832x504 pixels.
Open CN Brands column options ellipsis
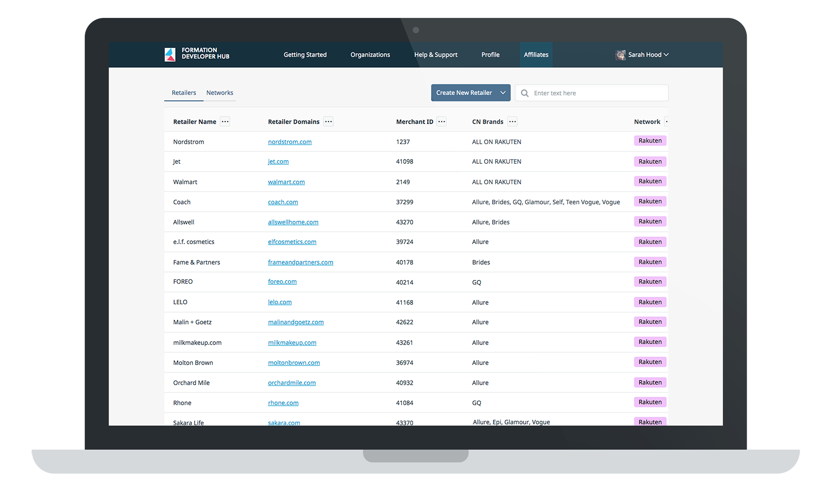point(513,121)
